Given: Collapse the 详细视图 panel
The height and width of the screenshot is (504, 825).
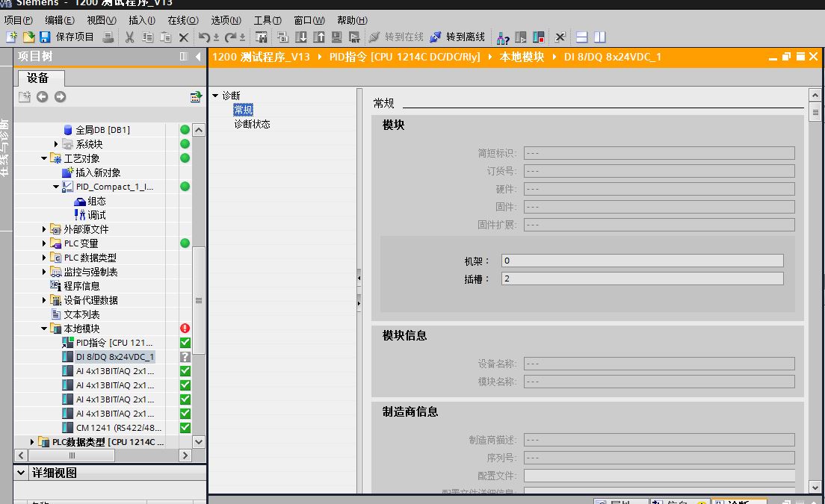Looking at the screenshot, I should [x=21, y=473].
